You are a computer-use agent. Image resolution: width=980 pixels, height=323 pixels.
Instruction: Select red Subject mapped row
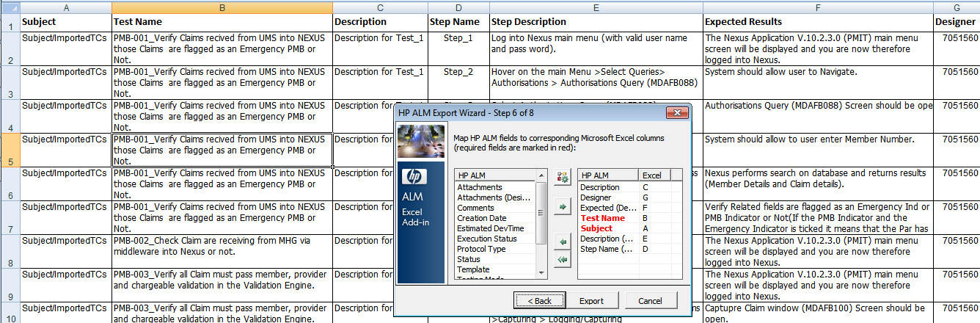coord(628,228)
